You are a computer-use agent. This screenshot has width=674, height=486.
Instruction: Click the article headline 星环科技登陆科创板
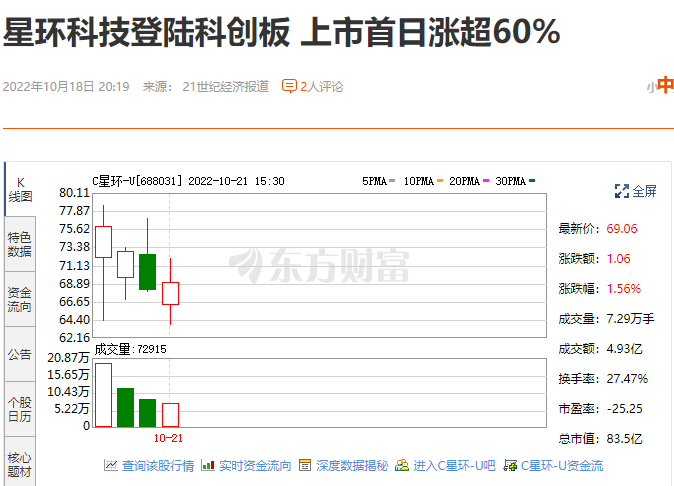pos(146,32)
